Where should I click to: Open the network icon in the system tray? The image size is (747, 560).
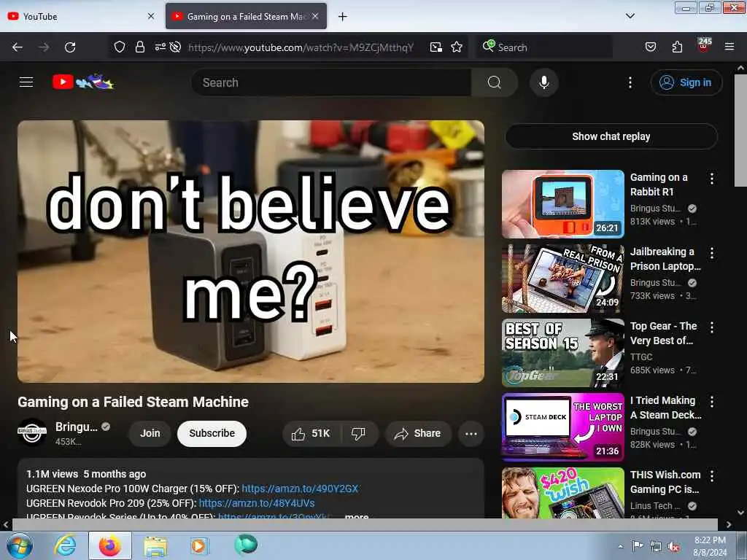pyautogui.click(x=656, y=547)
